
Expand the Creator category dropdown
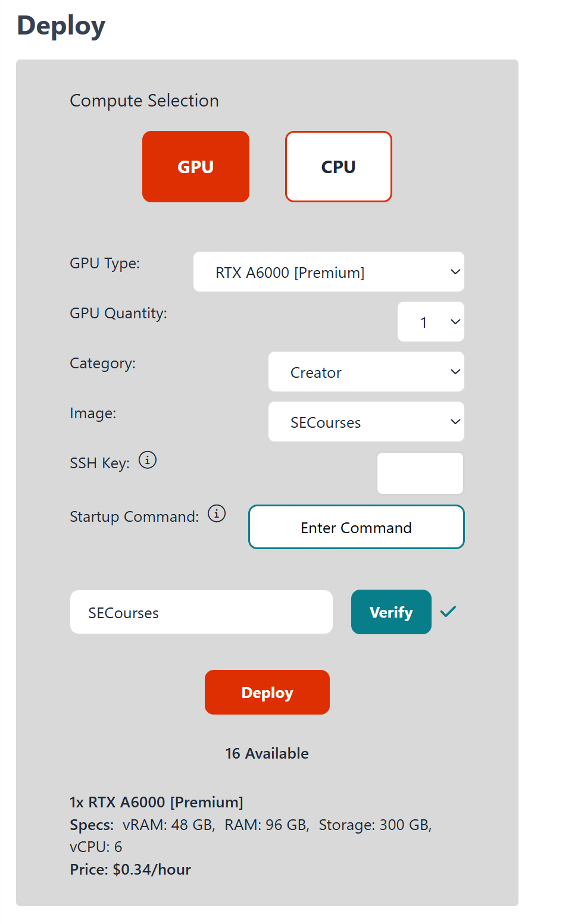pos(366,372)
